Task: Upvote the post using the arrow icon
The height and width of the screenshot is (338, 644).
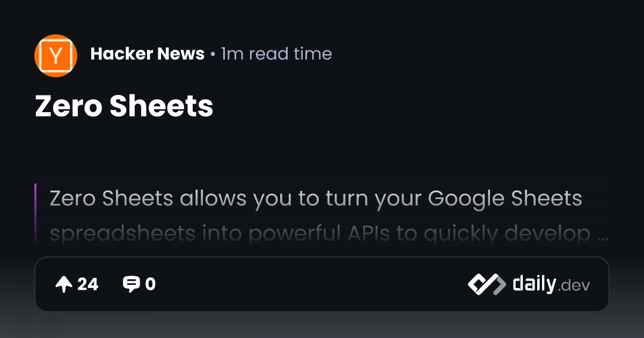Action: pyautogui.click(x=64, y=284)
